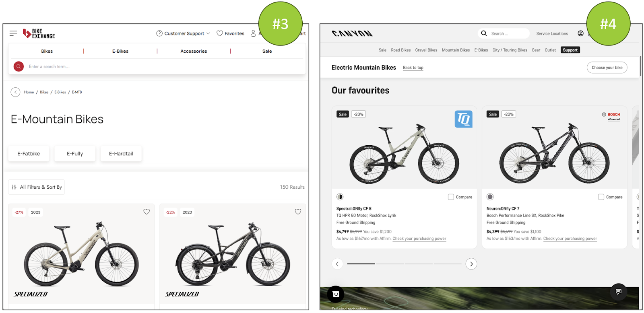Open the chat bubble icon on Canyon
The width and height of the screenshot is (644, 313).
(x=619, y=292)
